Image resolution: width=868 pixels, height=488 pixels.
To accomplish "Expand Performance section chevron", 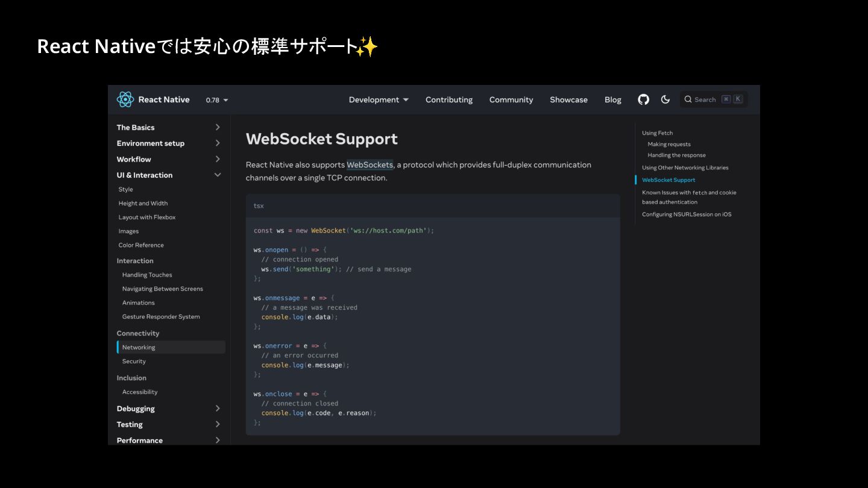I will coord(218,440).
